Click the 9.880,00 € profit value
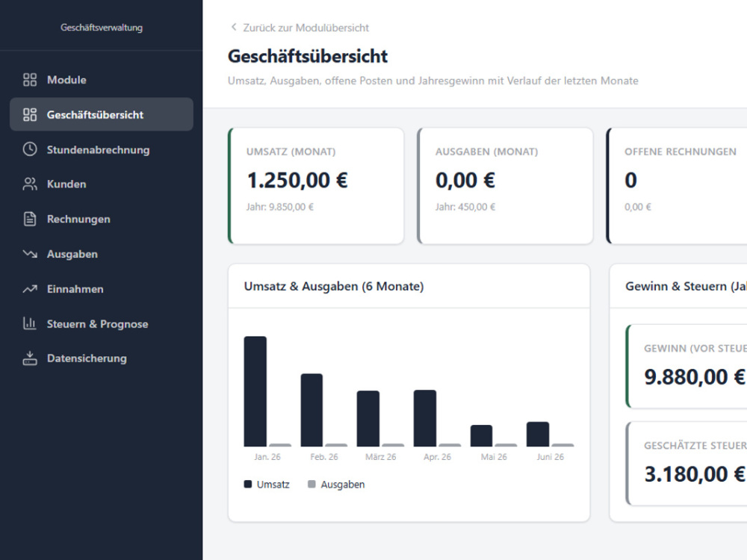 coord(695,376)
